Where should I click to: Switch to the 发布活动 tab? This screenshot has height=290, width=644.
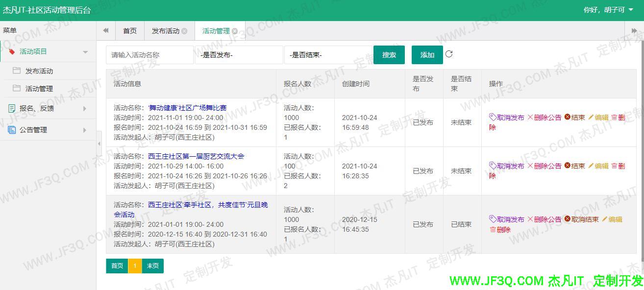coord(166,30)
